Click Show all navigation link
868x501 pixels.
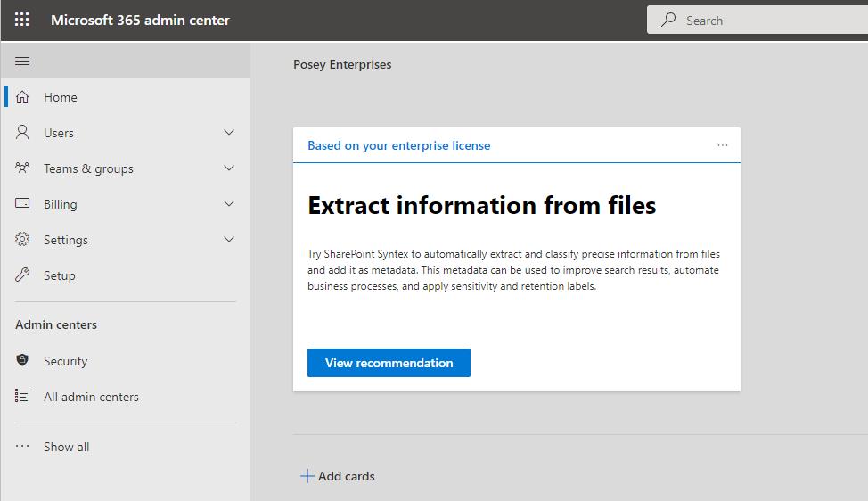127,447
